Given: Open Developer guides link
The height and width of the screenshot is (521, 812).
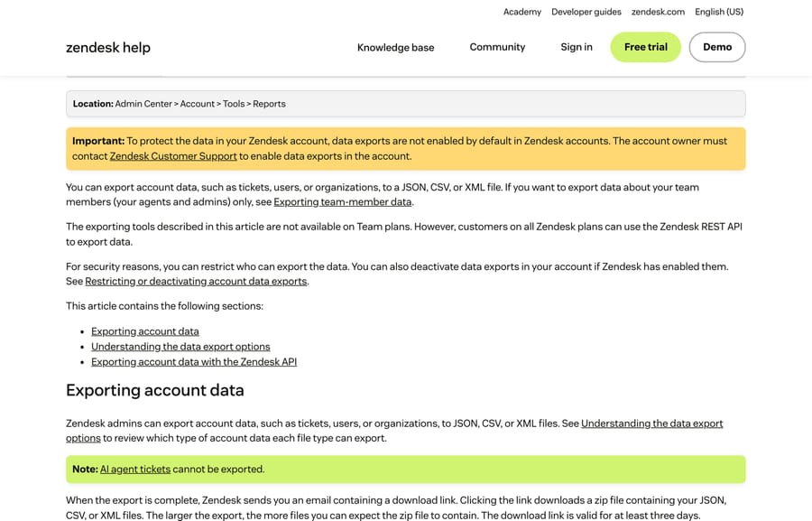Looking at the screenshot, I should click(586, 12).
